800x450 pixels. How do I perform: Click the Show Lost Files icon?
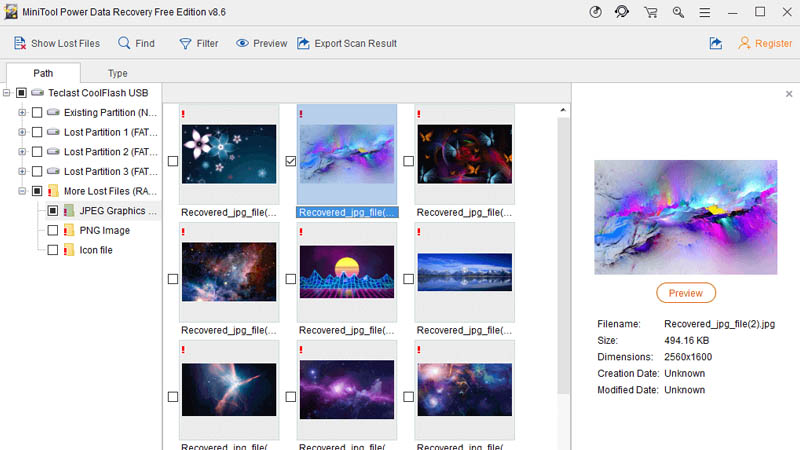pyautogui.click(x=19, y=43)
